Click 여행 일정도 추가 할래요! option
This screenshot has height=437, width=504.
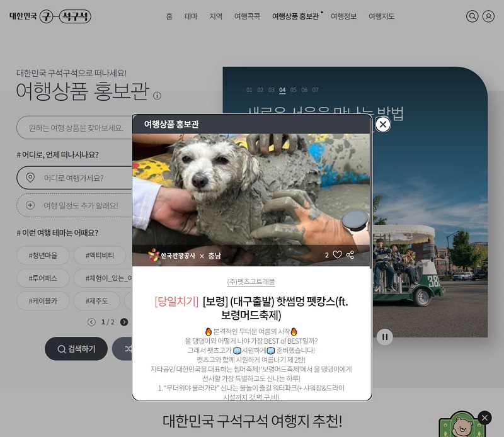[74, 205]
